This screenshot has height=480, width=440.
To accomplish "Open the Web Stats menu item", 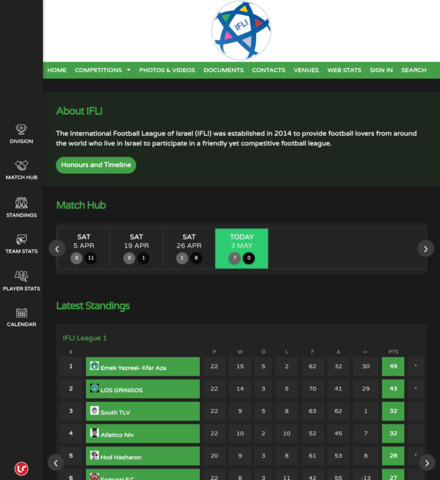I will [x=344, y=70].
